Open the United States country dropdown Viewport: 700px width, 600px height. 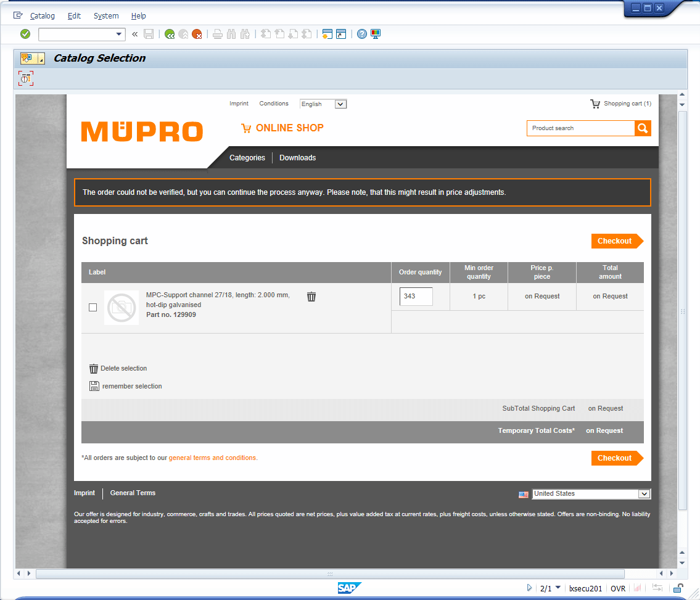click(591, 494)
